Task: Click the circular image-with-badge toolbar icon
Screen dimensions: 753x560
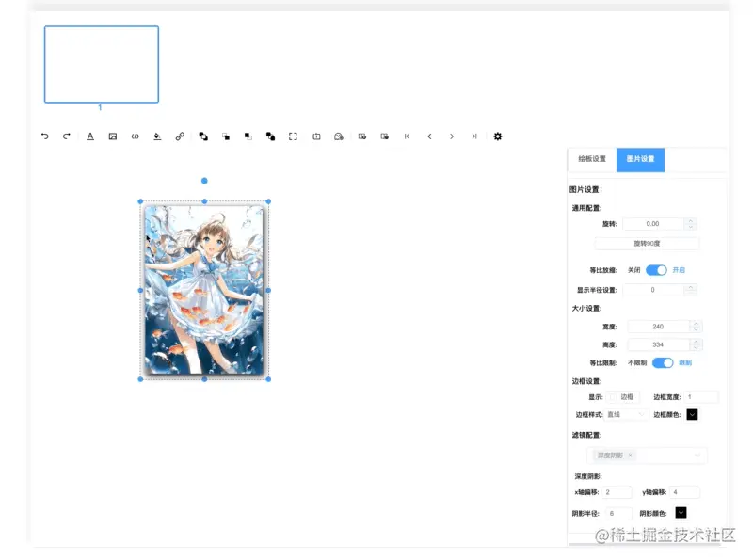Action: 339,136
